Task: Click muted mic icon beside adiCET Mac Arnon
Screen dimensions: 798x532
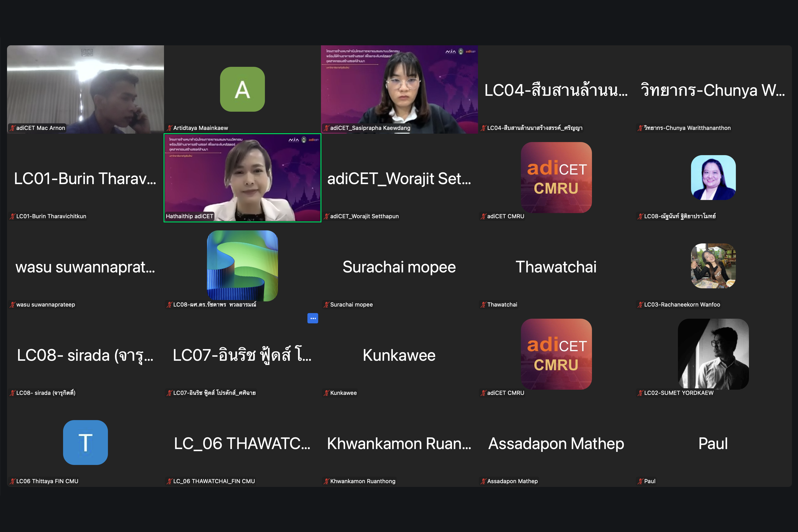Action: (x=13, y=128)
